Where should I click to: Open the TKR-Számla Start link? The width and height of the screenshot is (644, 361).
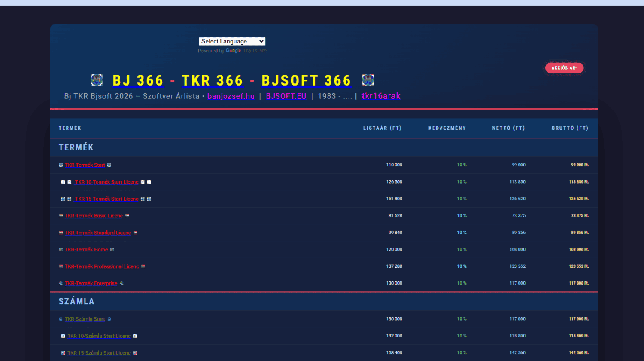pyautogui.click(x=85, y=319)
